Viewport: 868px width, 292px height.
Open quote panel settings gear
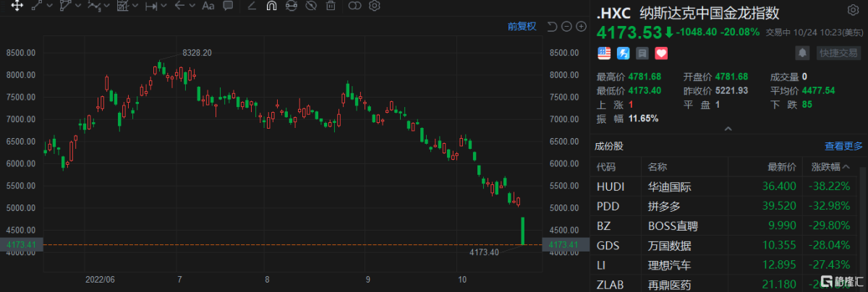click(852, 12)
